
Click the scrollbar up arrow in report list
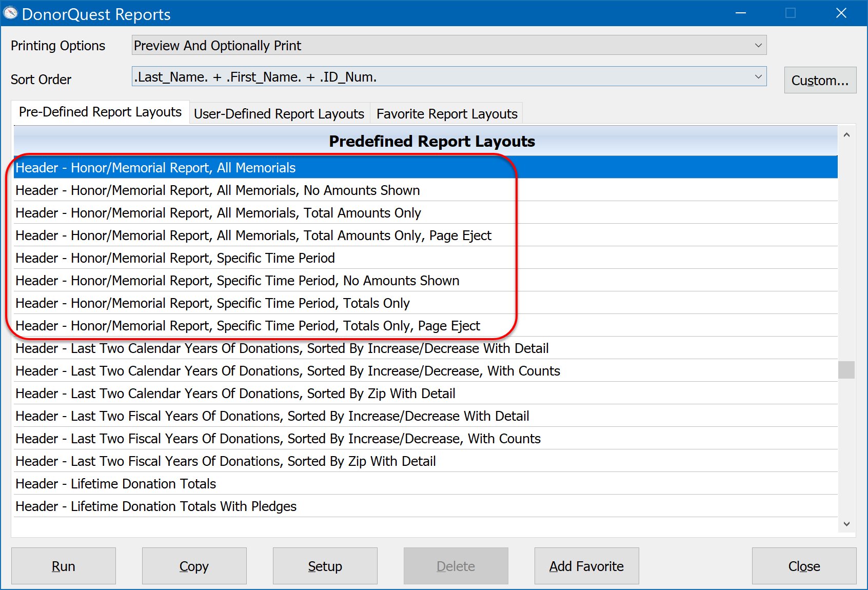tap(846, 135)
